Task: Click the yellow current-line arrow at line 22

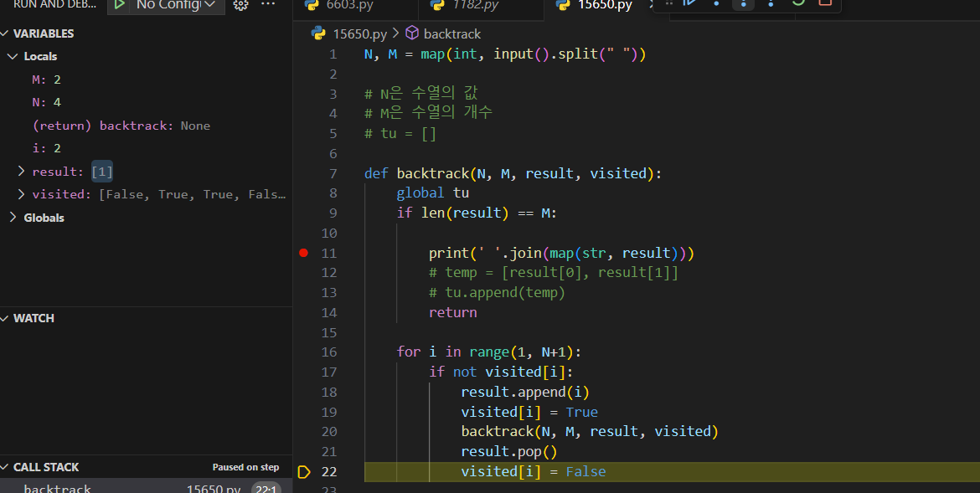Action: click(x=304, y=472)
